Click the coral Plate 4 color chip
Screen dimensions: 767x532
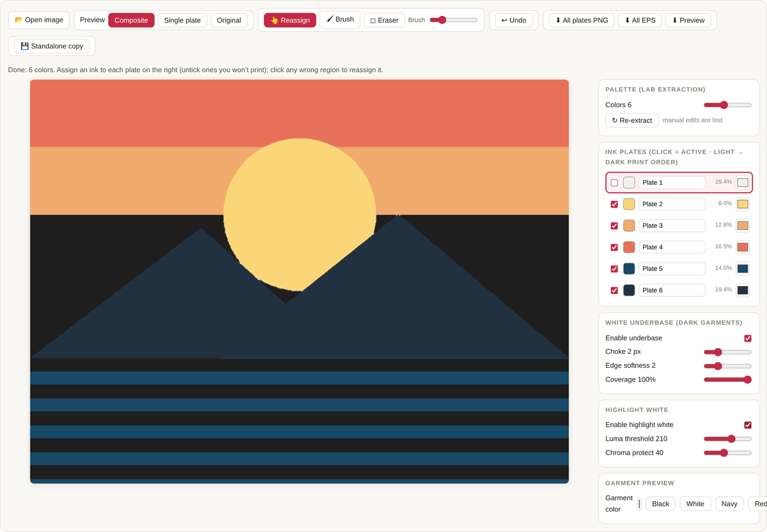click(x=629, y=247)
